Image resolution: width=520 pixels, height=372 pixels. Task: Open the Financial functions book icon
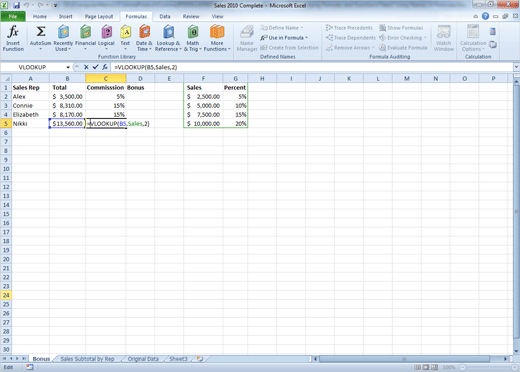(86, 32)
